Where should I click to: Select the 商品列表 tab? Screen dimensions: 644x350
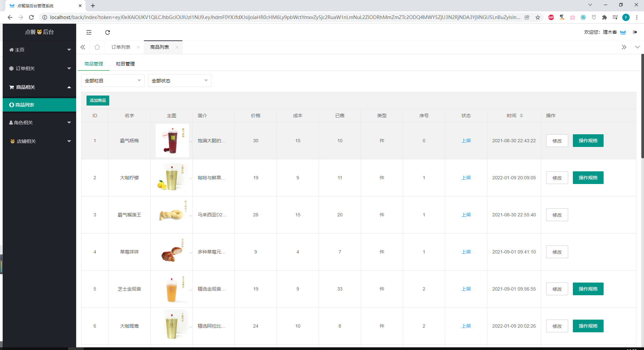pos(160,47)
